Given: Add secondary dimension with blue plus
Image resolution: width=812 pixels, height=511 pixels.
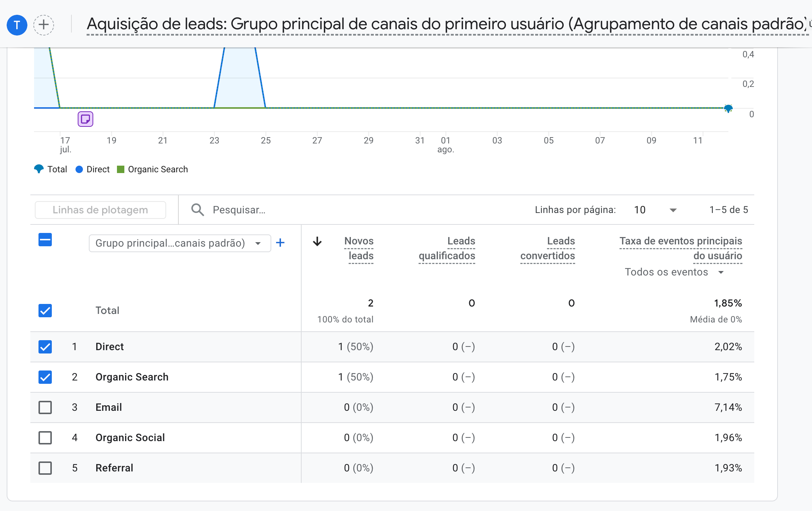Looking at the screenshot, I should (x=280, y=243).
